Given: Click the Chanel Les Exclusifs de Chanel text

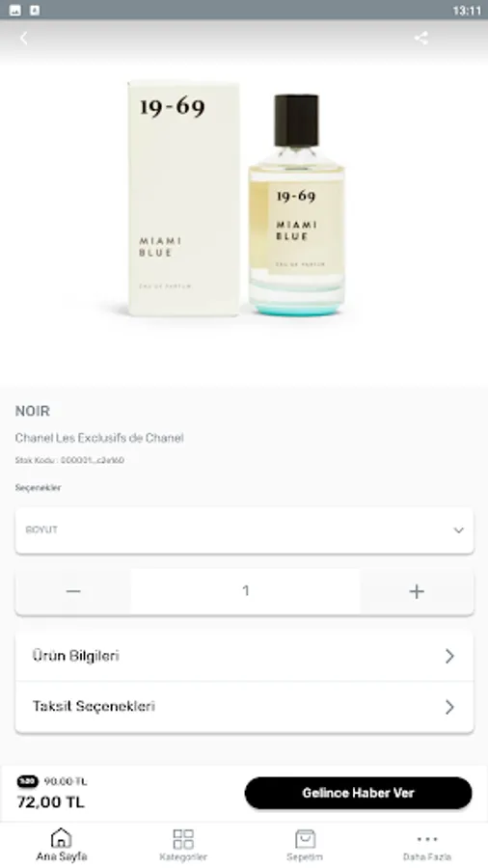Looking at the screenshot, I should (99, 438).
